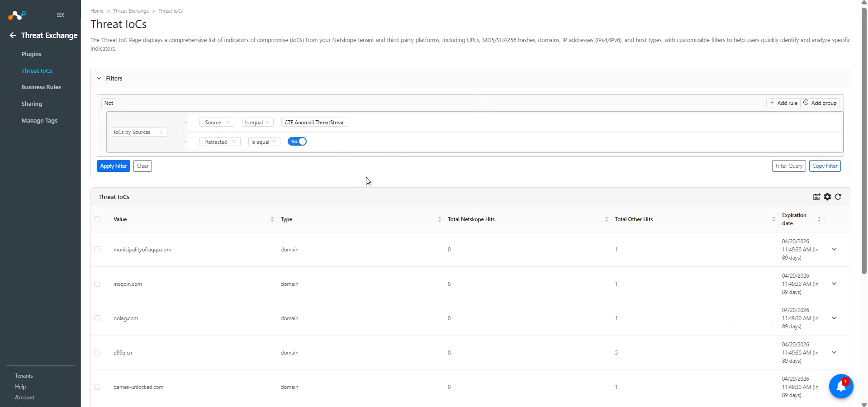Click the scroll-down arrow of the page scrollbar

point(864,404)
